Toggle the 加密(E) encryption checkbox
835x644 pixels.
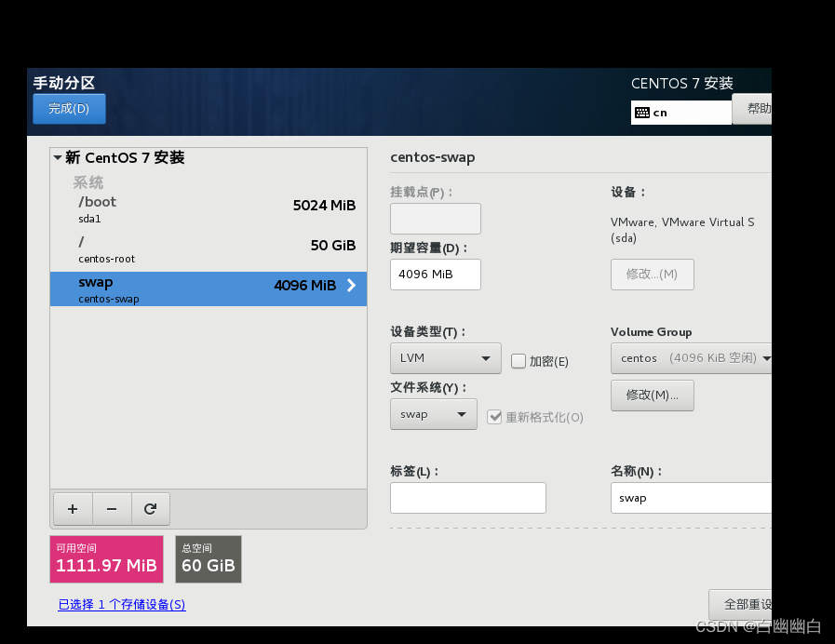pyautogui.click(x=519, y=361)
